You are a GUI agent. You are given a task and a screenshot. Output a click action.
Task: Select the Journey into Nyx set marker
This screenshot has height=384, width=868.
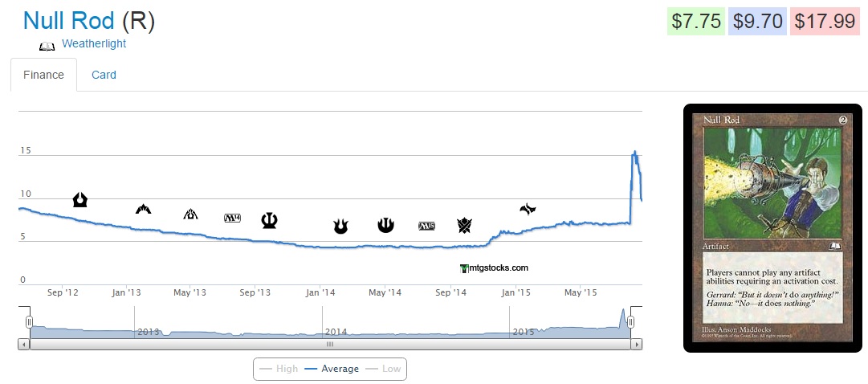[385, 225]
